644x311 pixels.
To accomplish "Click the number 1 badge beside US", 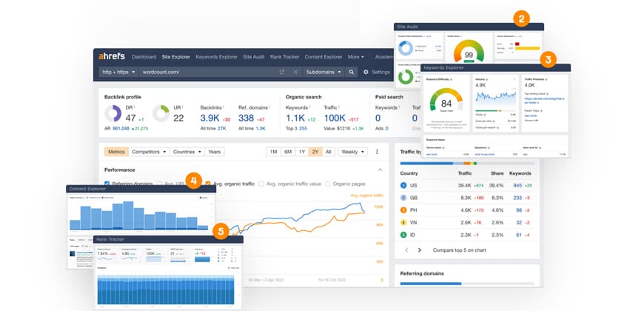I will (x=403, y=186).
